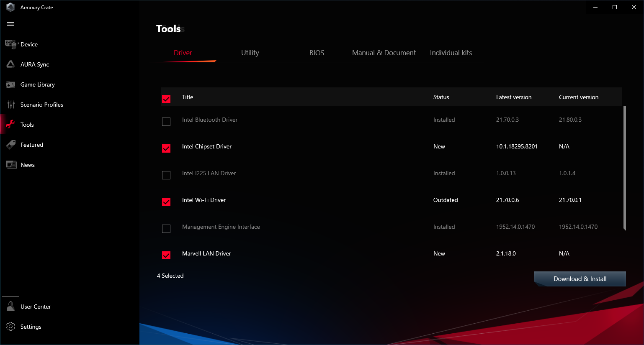
Task: Check the Management Engine Interface checkbox
Action: tap(166, 229)
